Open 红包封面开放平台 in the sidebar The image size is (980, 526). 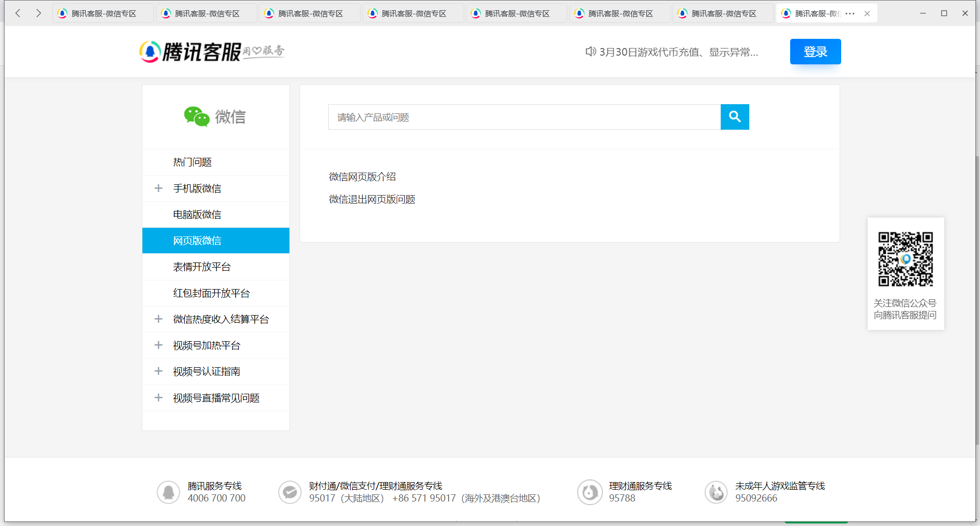(216, 293)
